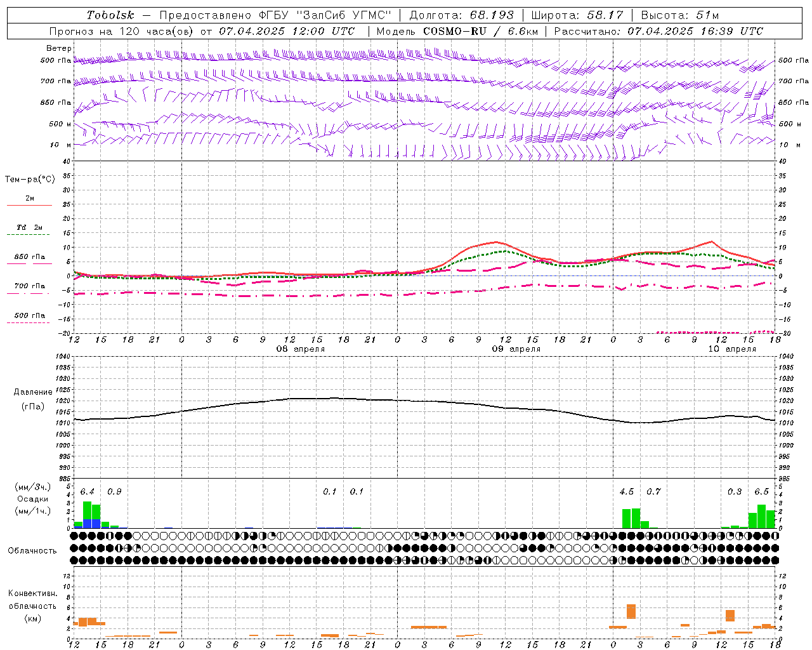Image resolution: width=812 pixels, height=650 pixels.
Task: Click the "Давление" pressure panel label
Action: pos(33,392)
